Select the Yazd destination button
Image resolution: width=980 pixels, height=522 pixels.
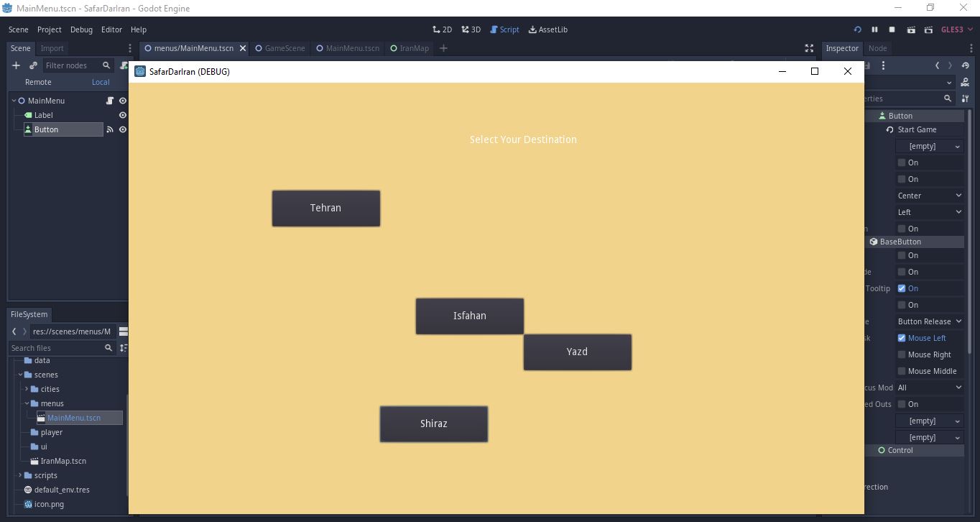pos(578,352)
